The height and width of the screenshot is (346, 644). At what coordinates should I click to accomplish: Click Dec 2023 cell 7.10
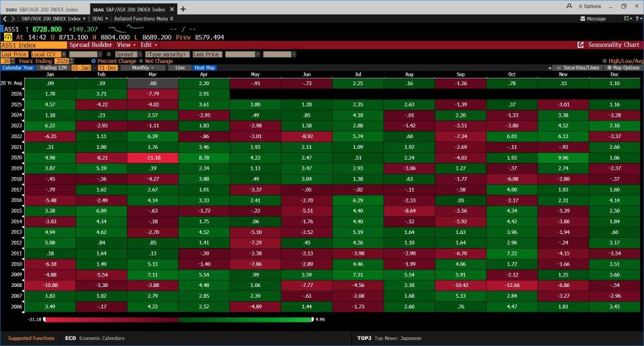(614, 125)
